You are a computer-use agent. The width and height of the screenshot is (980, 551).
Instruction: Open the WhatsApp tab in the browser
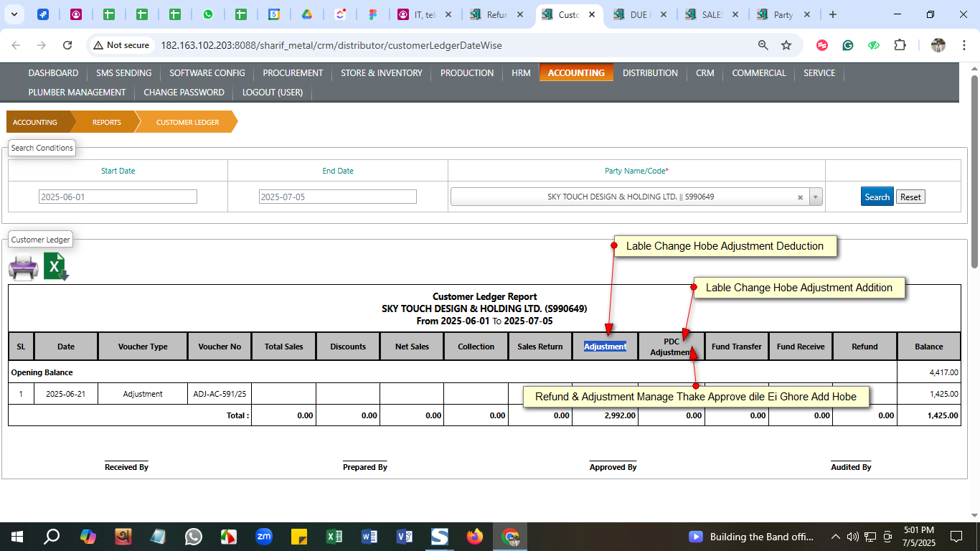207,14
